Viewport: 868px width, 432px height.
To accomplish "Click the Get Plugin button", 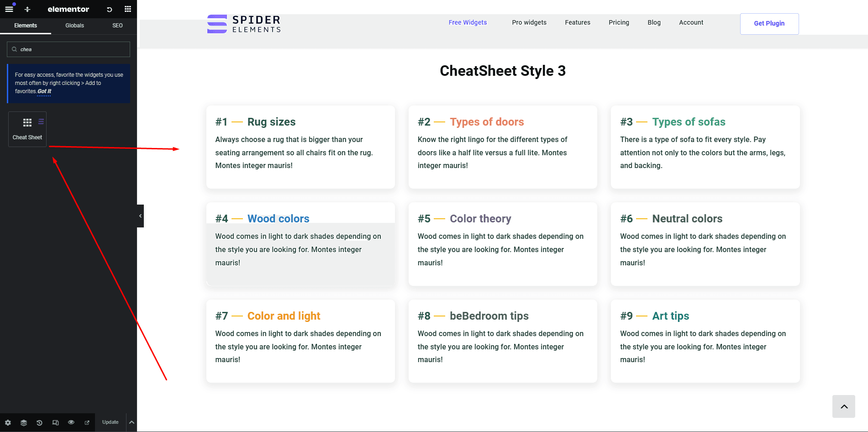I will tap(769, 24).
